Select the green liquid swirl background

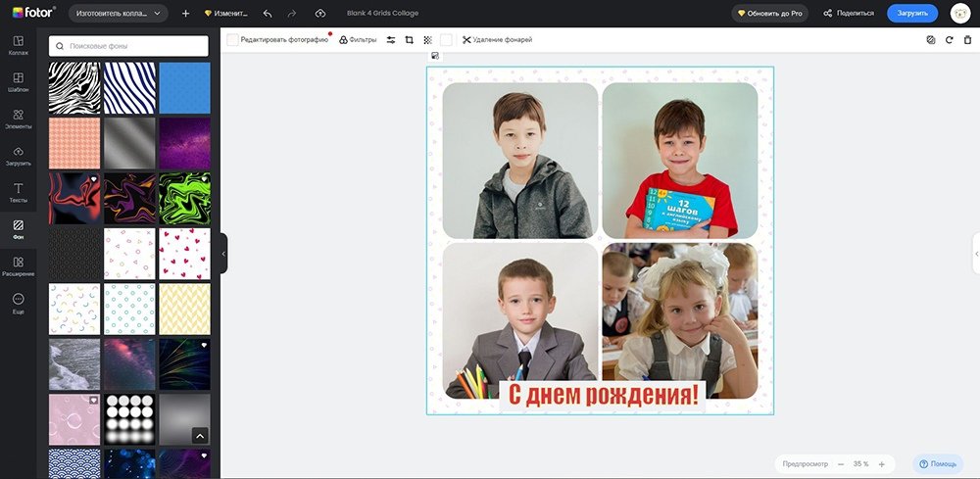pyautogui.click(x=184, y=199)
